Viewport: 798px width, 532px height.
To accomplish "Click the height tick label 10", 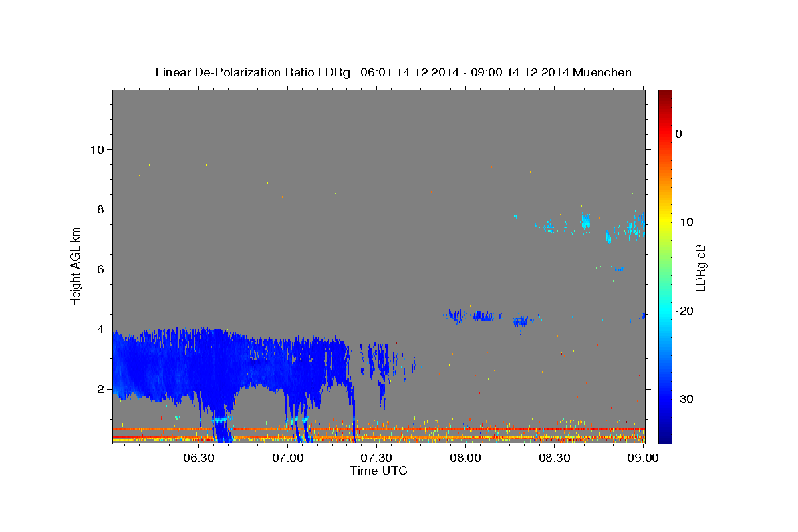I will 97,149.
